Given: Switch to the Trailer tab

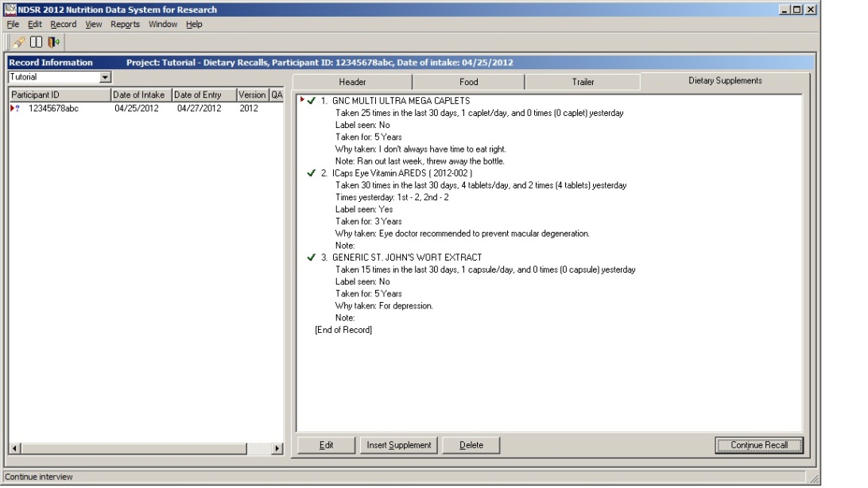Looking at the screenshot, I should [583, 82].
